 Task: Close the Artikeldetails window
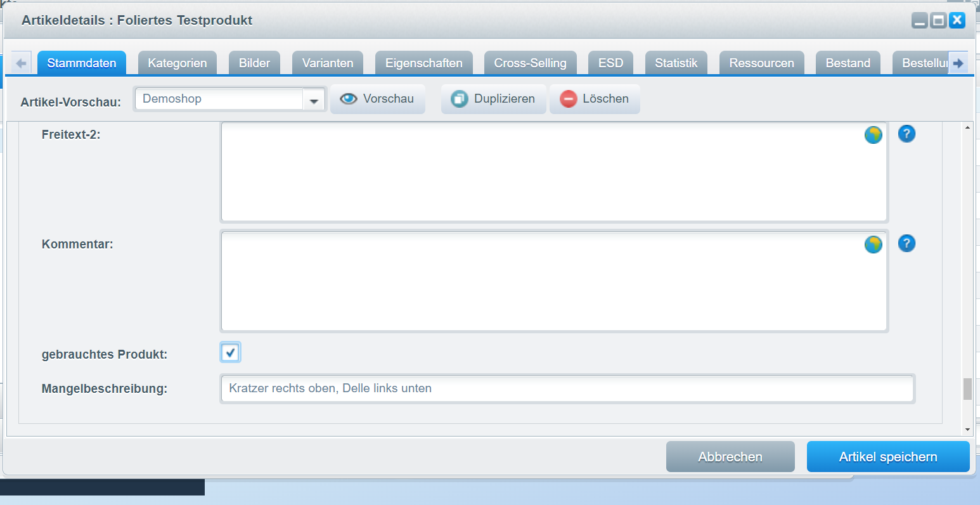(x=957, y=20)
